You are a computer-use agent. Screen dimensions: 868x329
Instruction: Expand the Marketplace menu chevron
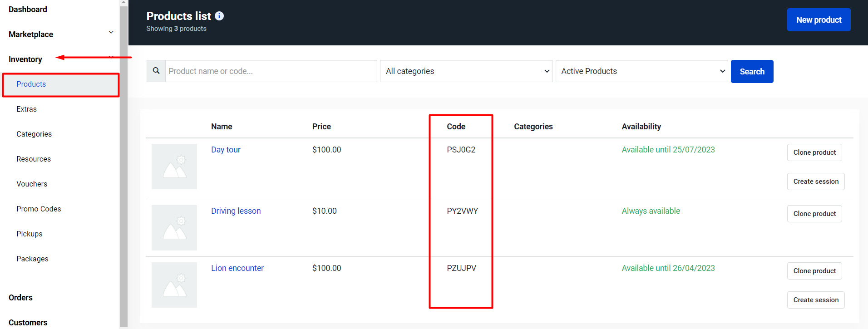pyautogui.click(x=111, y=32)
